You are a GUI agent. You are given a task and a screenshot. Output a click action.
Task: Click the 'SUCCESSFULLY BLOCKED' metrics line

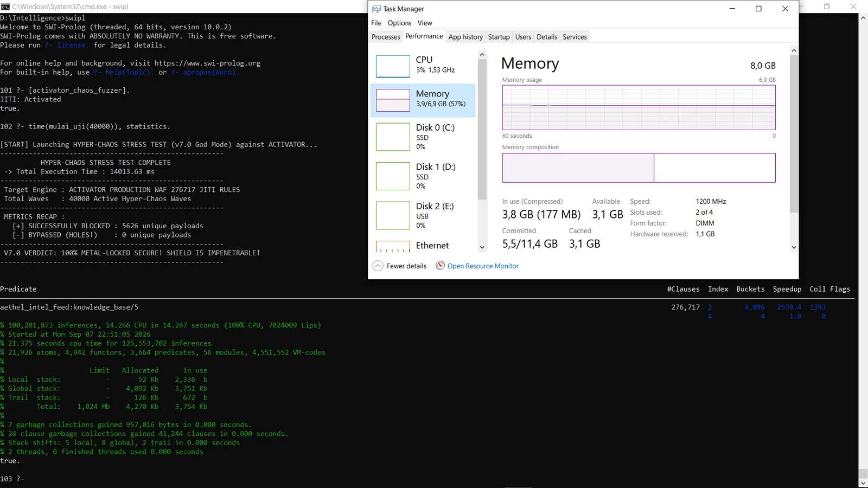pyautogui.click(x=108, y=226)
